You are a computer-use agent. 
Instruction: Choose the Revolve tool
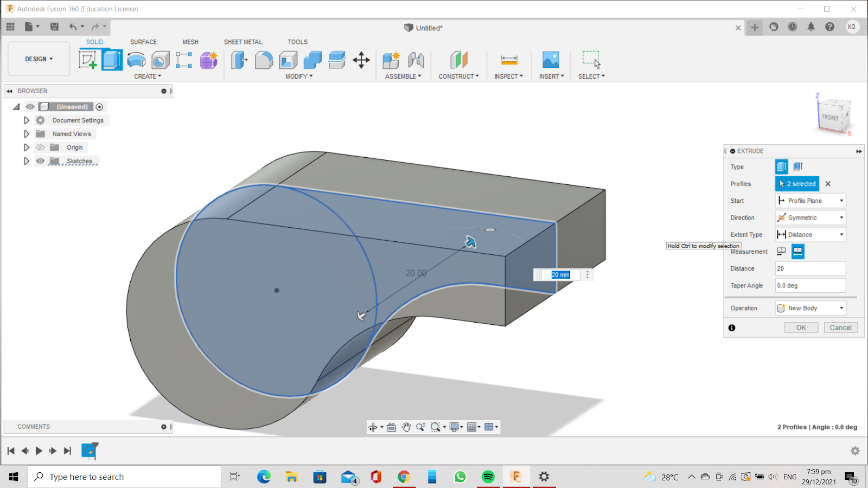136,60
